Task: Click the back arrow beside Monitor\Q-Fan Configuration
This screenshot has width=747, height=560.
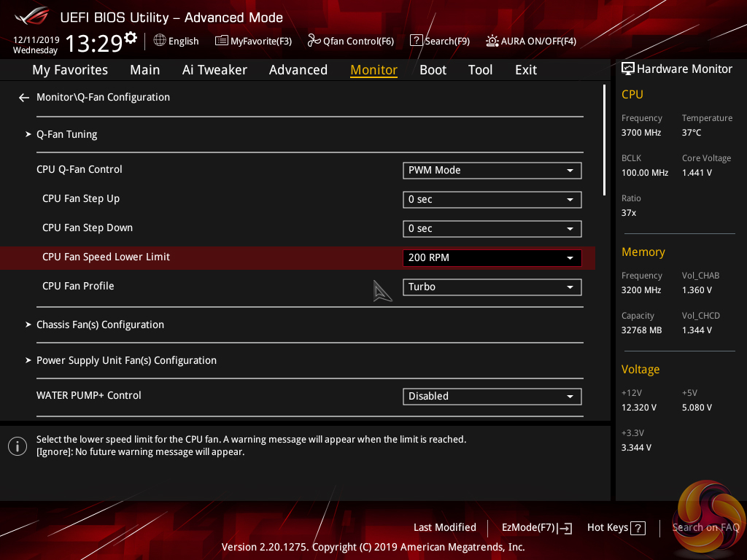Action: click(24, 98)
